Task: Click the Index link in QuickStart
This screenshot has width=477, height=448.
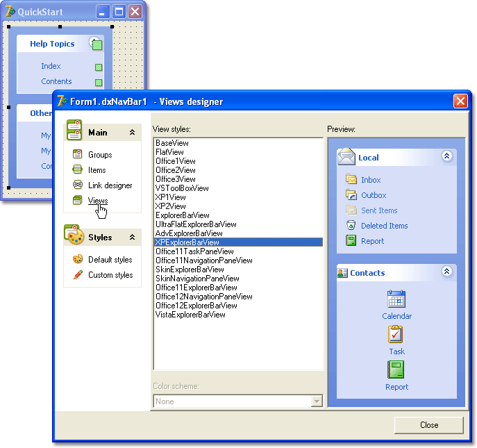Action: click(x=51, y=66)
